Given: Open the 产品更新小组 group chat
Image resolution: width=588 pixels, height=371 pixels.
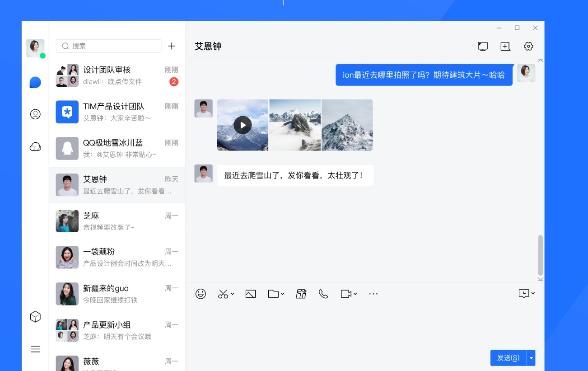Looking at the screenshot, I should point(117,331).
